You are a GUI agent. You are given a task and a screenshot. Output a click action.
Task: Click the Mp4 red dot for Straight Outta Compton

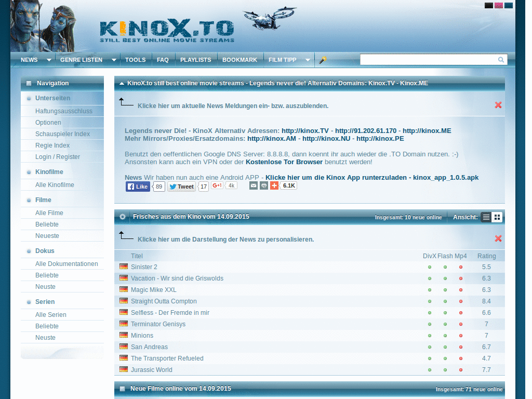(x=461, y=301)
